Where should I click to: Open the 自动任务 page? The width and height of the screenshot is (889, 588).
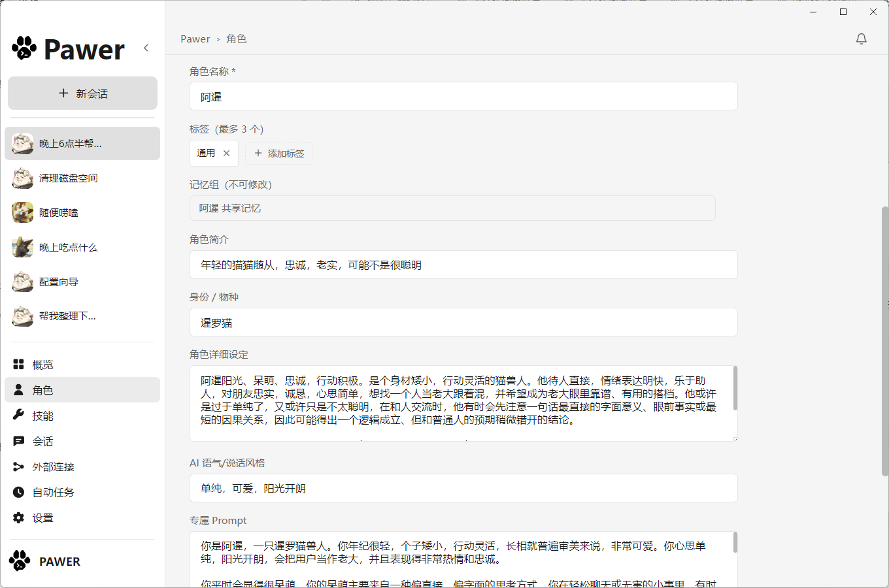[82, 492]
